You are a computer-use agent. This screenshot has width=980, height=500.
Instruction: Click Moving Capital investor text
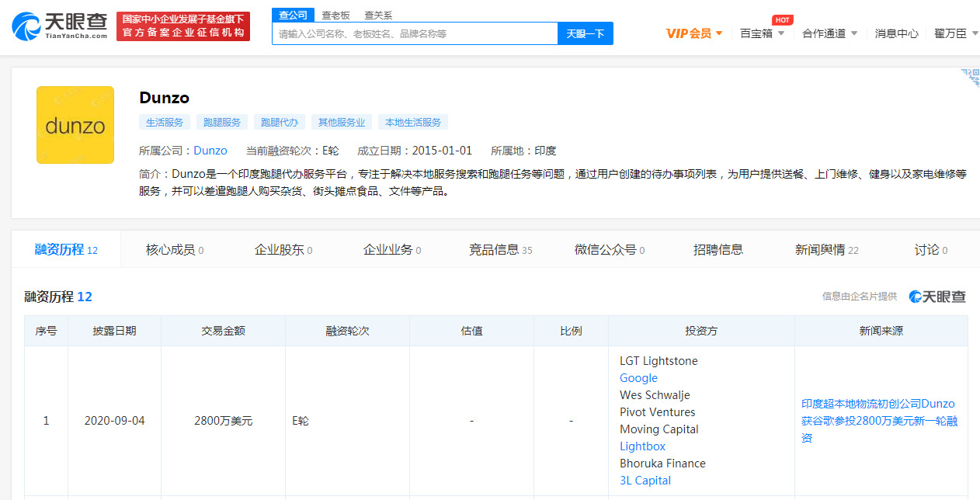click(659, 429)
